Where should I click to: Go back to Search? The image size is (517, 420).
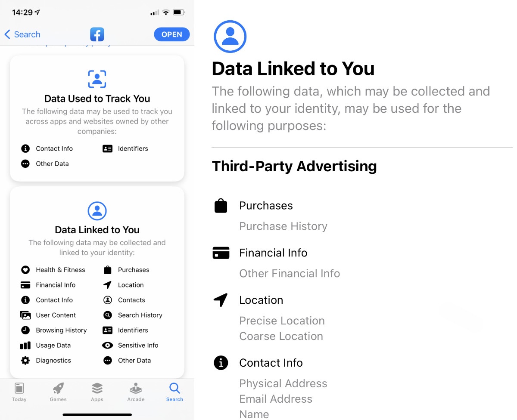click(22, 34)
